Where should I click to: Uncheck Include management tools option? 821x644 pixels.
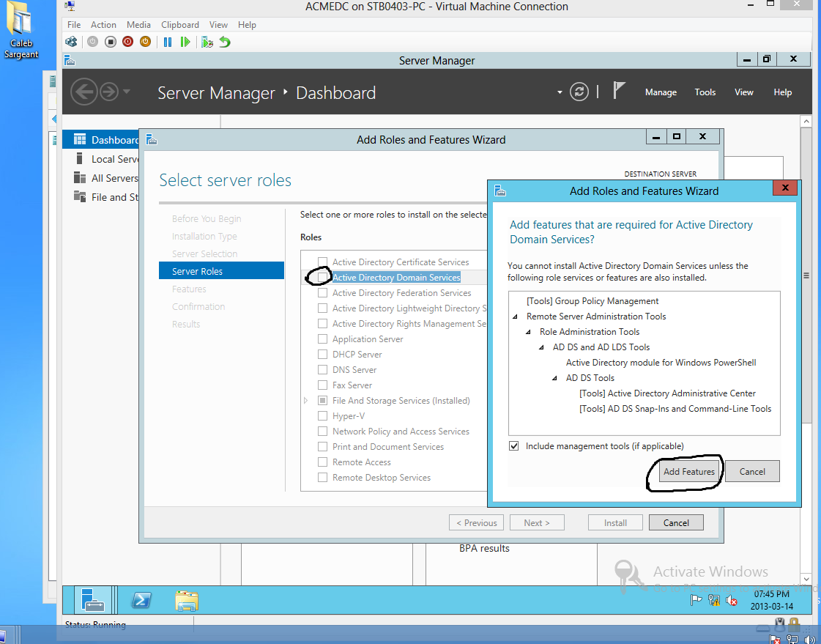[x=514, y=446]
